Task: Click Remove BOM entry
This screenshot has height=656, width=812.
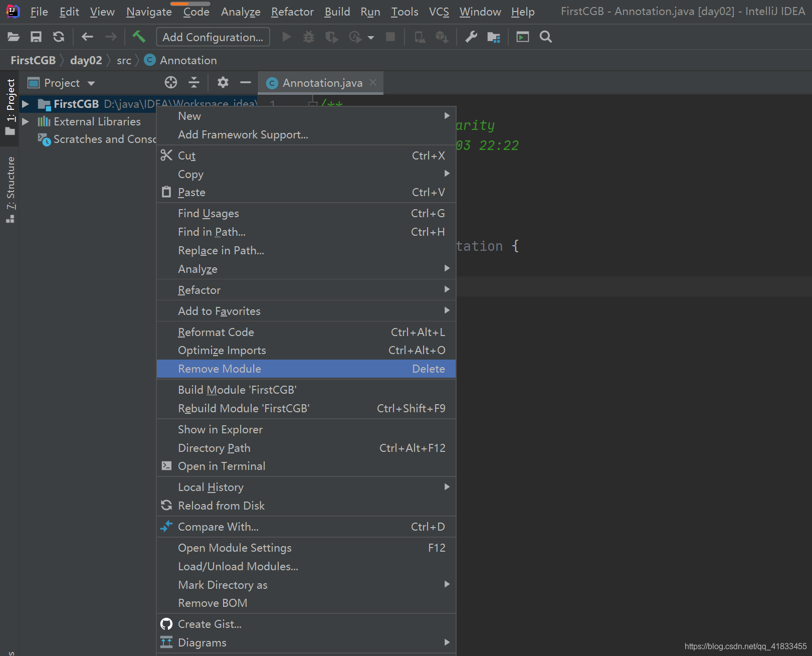Action: click(306, 603)
